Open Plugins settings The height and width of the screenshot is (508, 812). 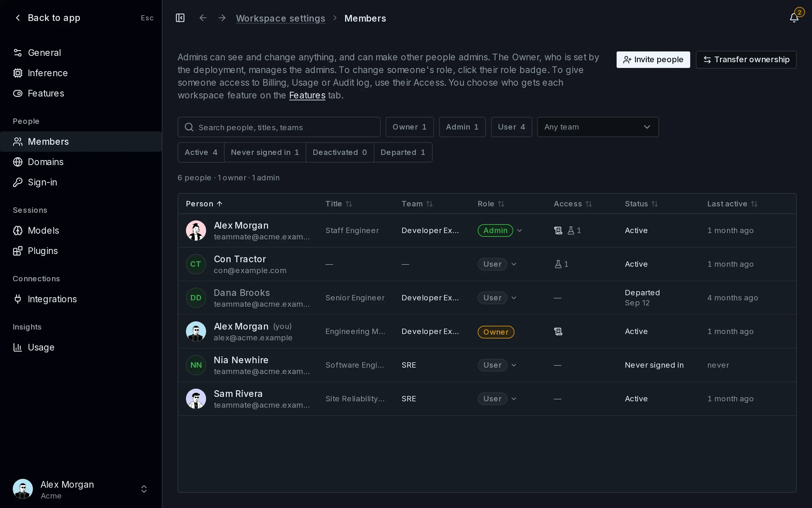click(x=81, y=251)
